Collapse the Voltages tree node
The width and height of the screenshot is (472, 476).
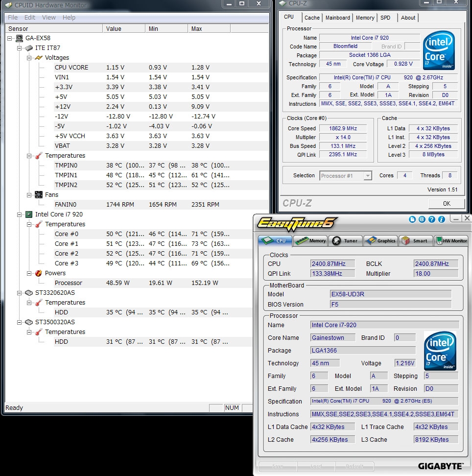click(29, 58)
